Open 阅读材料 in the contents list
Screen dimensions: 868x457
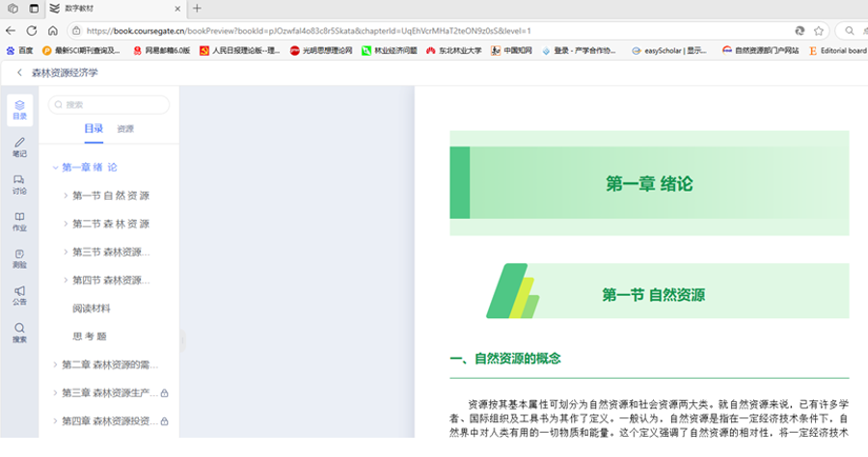click(92, 309)
